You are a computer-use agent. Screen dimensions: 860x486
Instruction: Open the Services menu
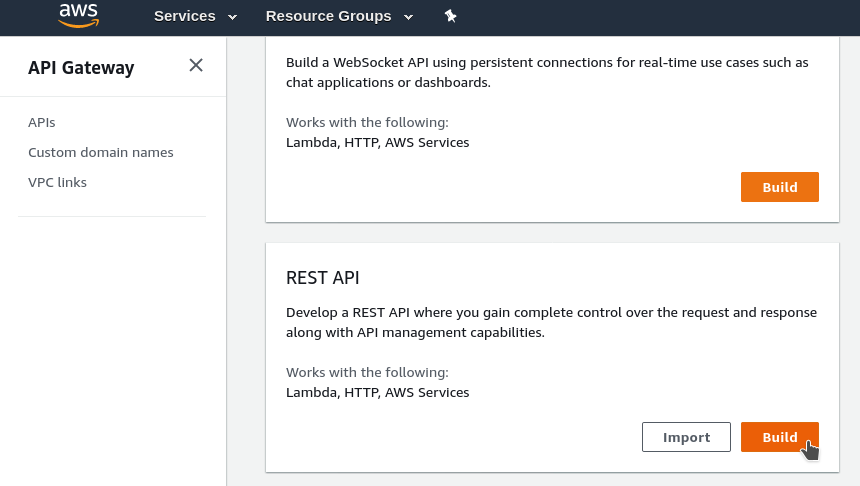tap(185, 16)
